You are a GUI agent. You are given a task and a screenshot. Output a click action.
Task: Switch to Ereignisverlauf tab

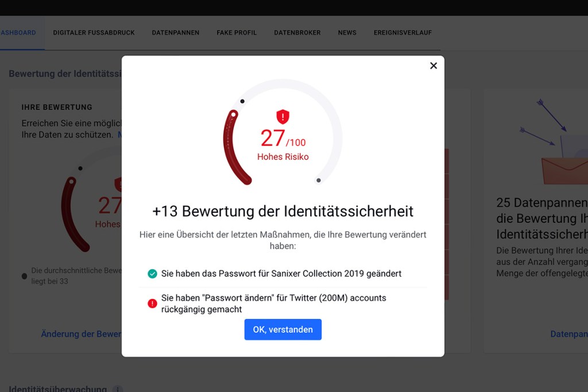coord(403,33)
